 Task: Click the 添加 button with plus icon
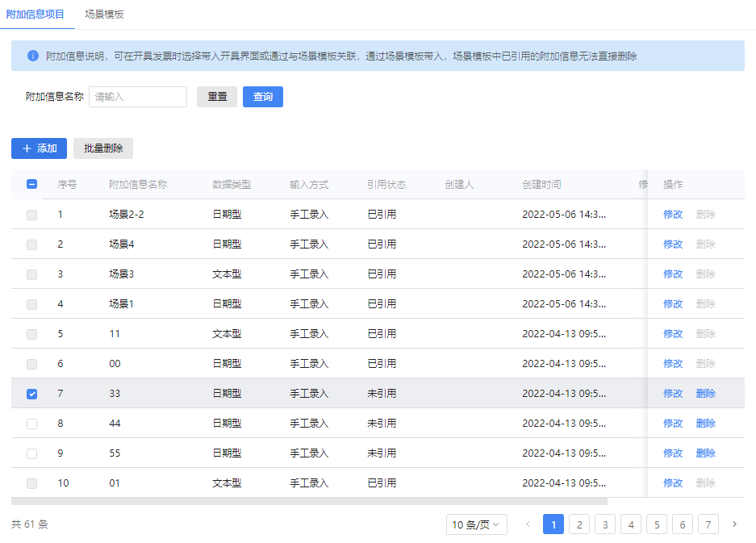coord(39,148)
